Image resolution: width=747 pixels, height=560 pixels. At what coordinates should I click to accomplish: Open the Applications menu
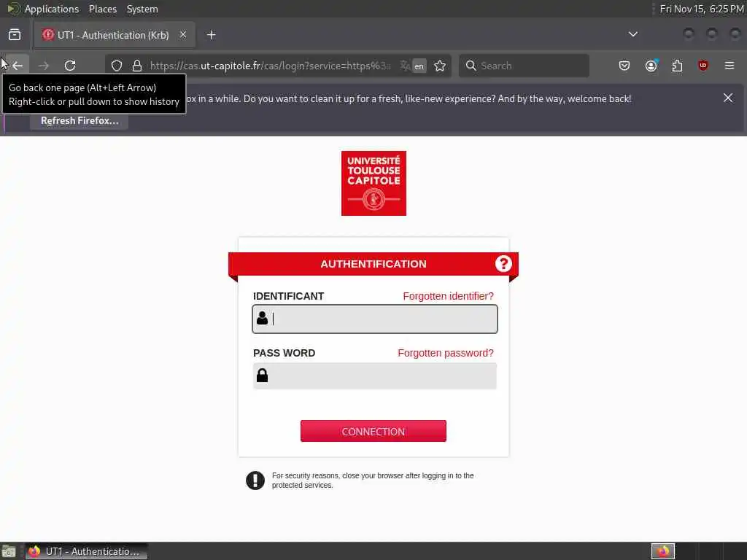pyautogui.click(x=52, y=9)
